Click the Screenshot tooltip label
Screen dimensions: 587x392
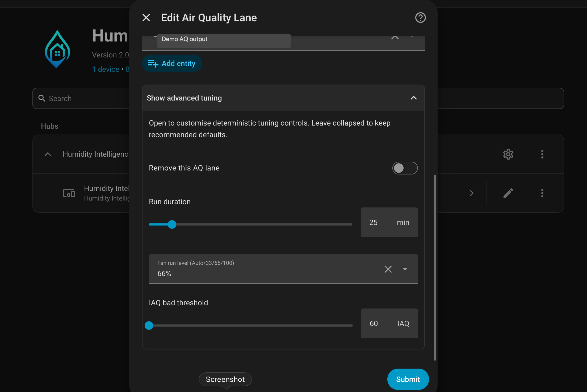(x=225, y=379)
